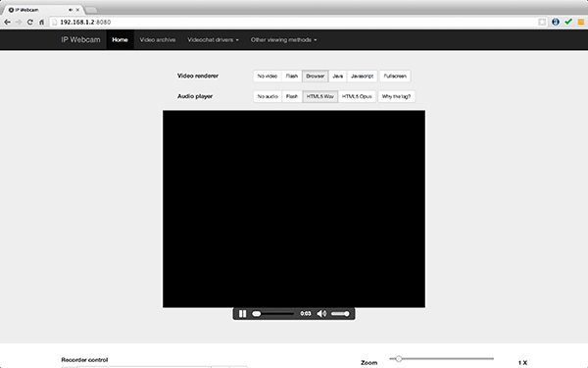This screenshot has height=368, width=588.
Task: Open the Why the lag? link
Action: [x=396, y=96]
